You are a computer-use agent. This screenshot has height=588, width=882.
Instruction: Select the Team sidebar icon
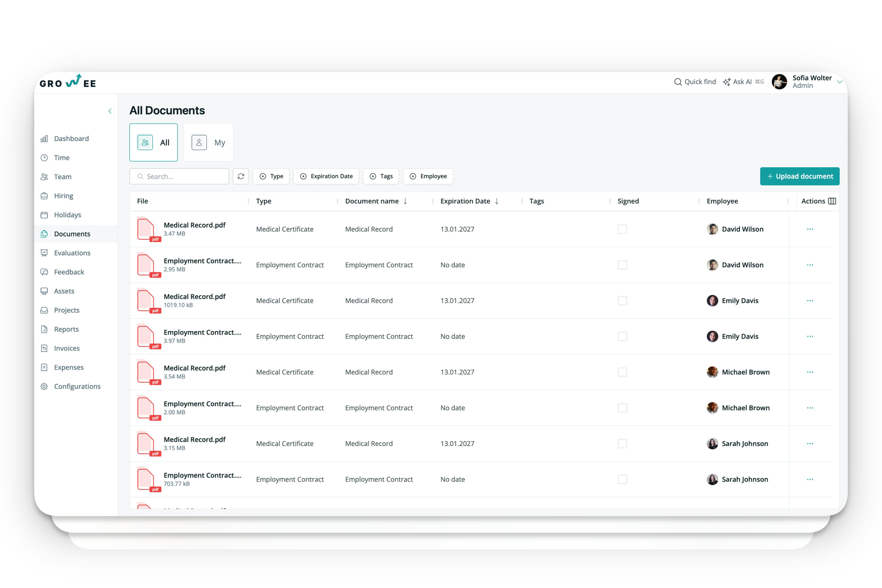(x=44, y=177)
